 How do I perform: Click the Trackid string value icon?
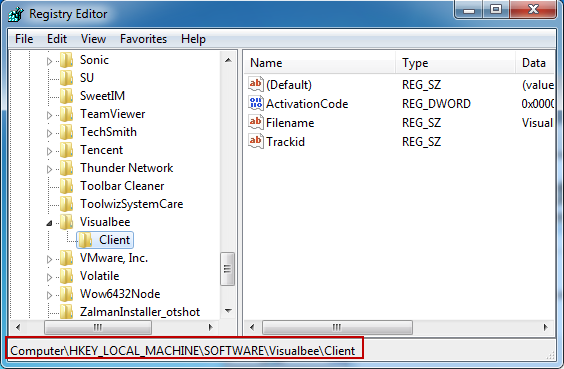[256, 142]
